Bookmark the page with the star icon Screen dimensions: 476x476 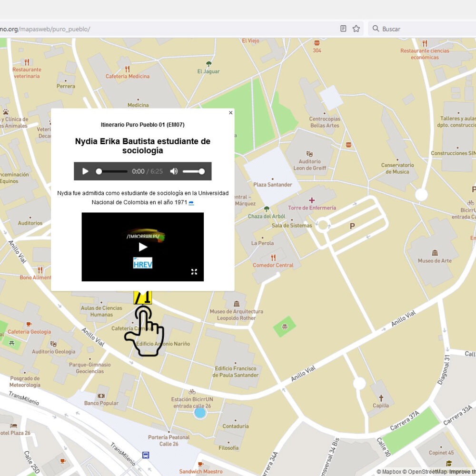[x=356, y=29]
